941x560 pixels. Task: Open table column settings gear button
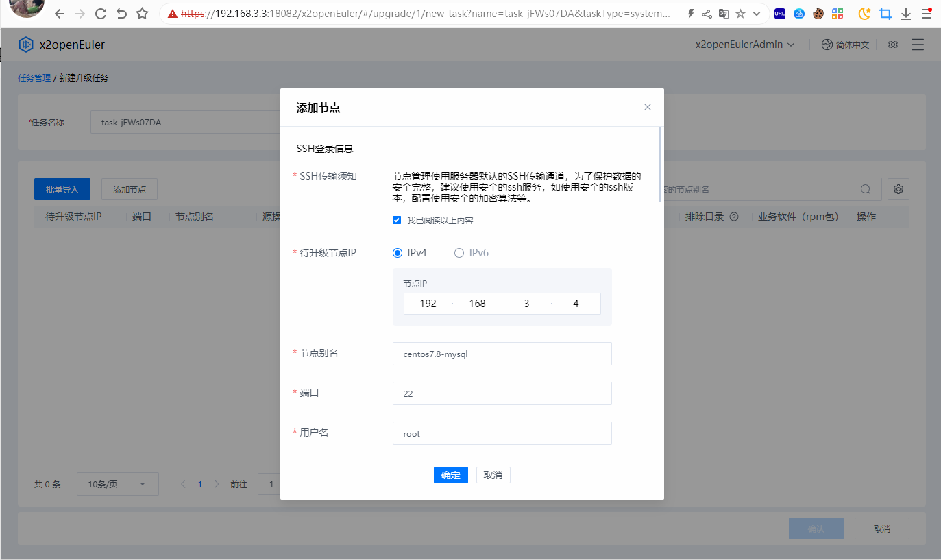point(899,189)
